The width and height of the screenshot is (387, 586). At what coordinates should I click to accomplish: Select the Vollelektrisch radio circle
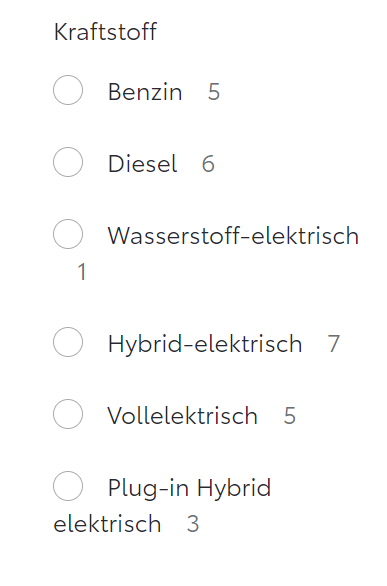tap(68, 414)
